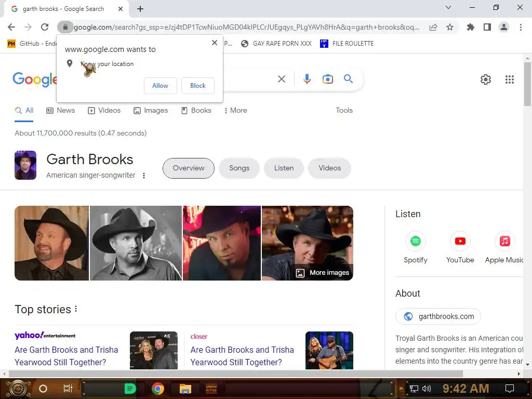532x399 pixels.
Task: Open the Extensions puzzle icon
Action: pyautogui.click(x=471, y=27)
